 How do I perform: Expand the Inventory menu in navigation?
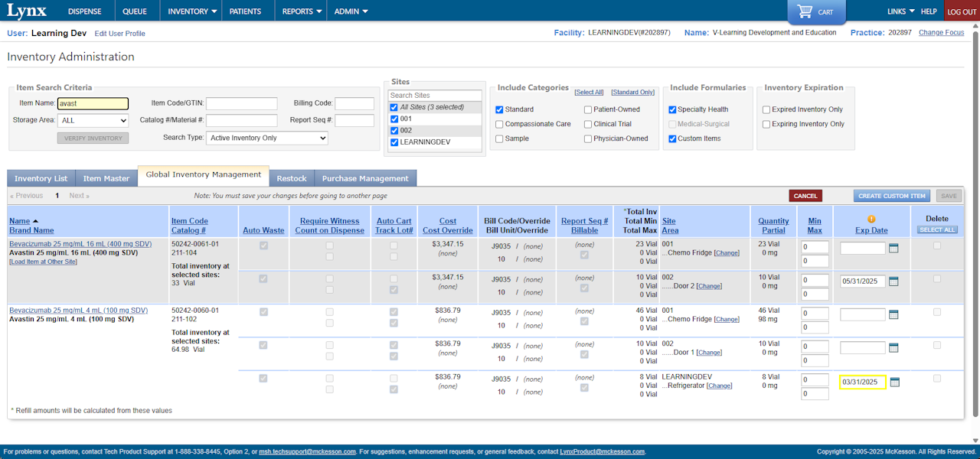coord(192,11)
